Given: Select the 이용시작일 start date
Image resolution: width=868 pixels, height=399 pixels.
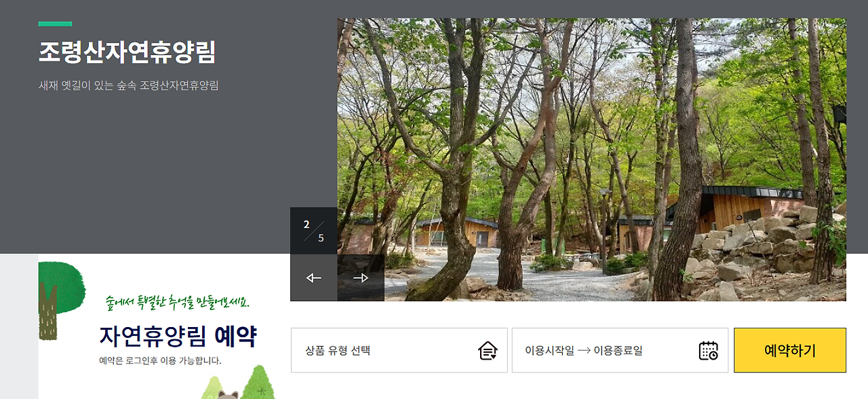Looking at the screenshot, I should point(549,351).
